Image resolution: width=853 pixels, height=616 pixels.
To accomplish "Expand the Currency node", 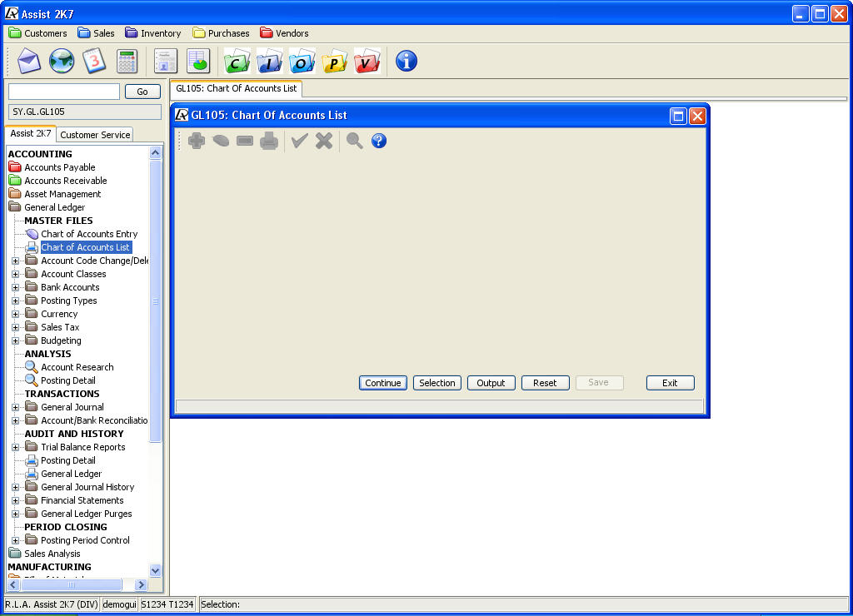I will pyautogui.click(x=15, y=315).
